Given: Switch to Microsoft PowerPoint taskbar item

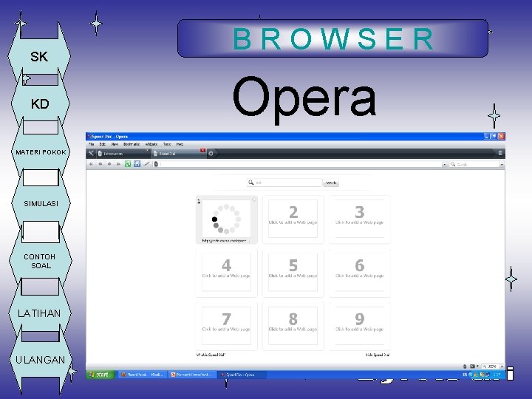Looking at the screenshot, I should [x=192, y=375].
